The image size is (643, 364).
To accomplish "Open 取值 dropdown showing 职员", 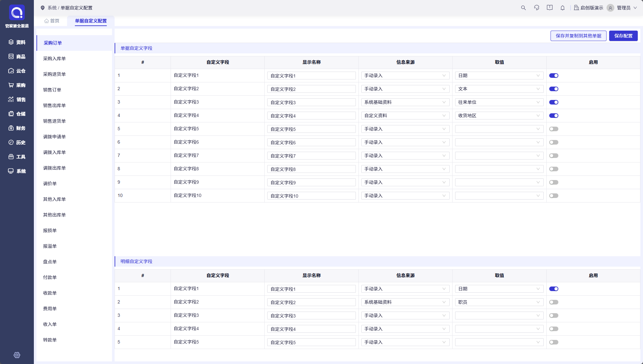I will pos(499,302).
